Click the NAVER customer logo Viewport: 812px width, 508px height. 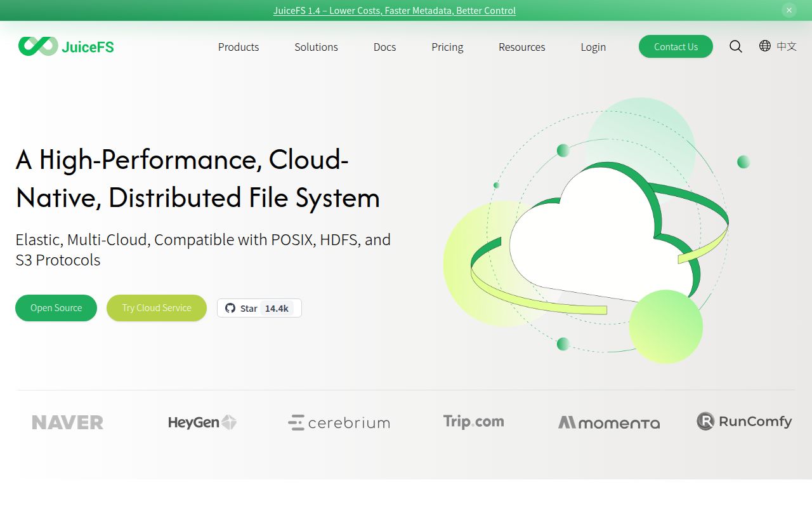tap(68, 422)
